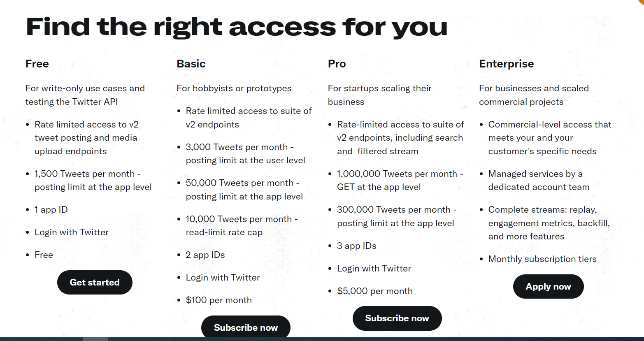Image resolution: width=644 pixels, height=341 pixels.
Task: Click the "Find the right access for you" title
Action: 236,27
